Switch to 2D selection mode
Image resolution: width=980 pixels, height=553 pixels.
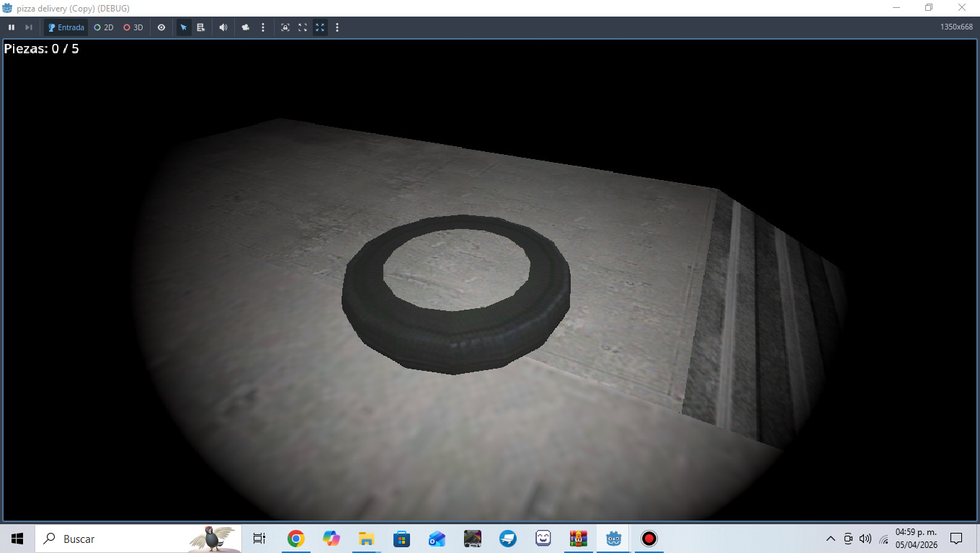(x=104, y=27)
